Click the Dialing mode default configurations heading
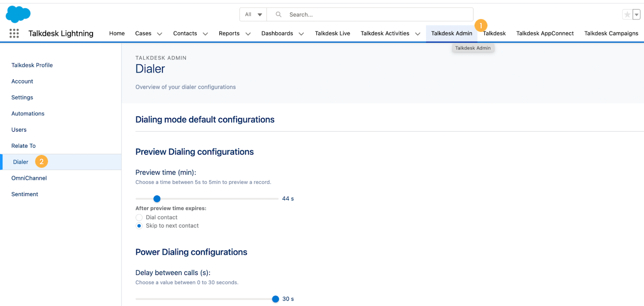 pyautogui.click(x=205, y=120)
